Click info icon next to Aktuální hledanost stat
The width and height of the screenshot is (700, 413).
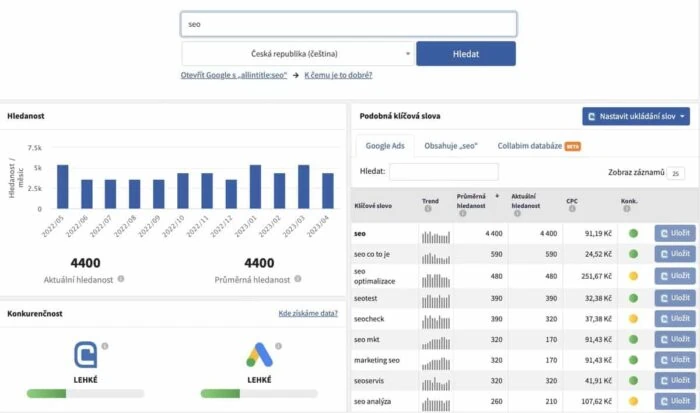121,279
